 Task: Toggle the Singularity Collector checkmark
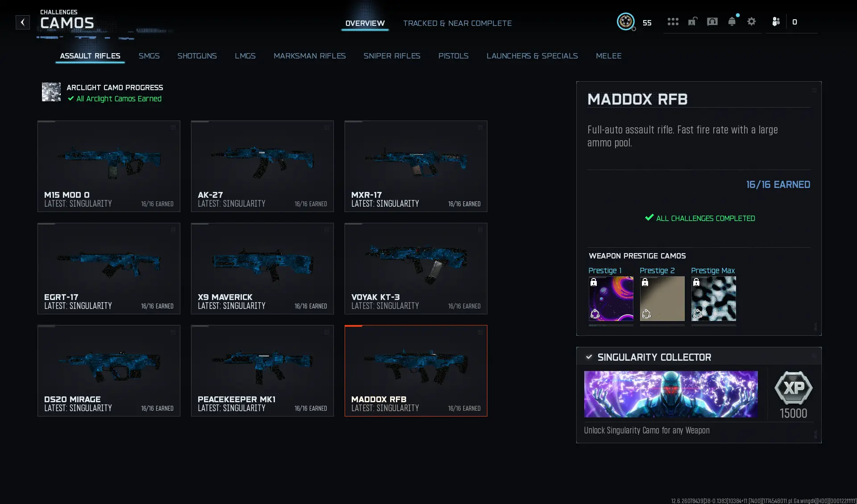[589, 357]
